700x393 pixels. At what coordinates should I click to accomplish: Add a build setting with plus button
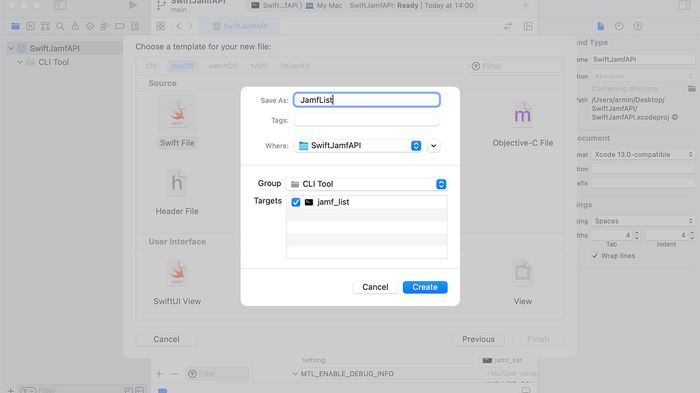pyautogui.click(x=159, y=374)
